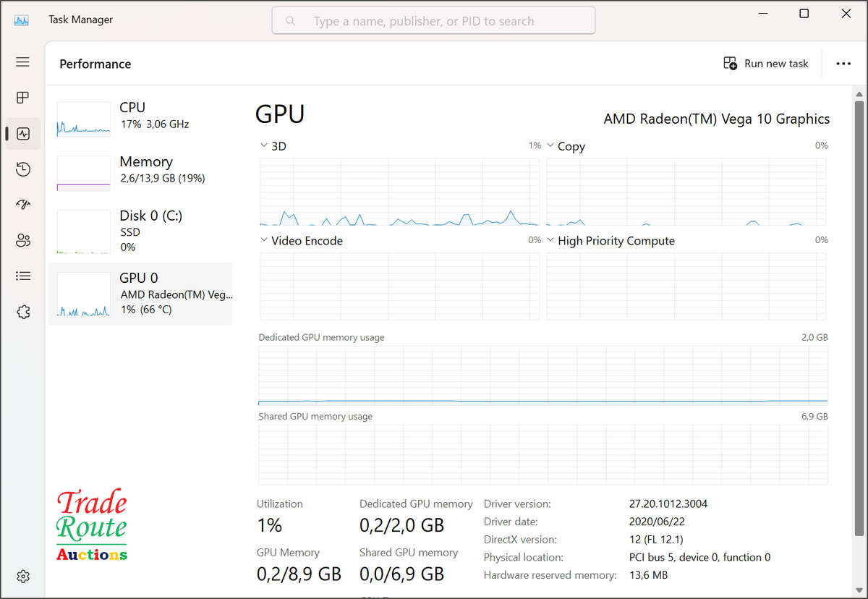Open Task Manager settings gear
The image size is (868, 599).
pyautogui.click(x=23, y=577)
